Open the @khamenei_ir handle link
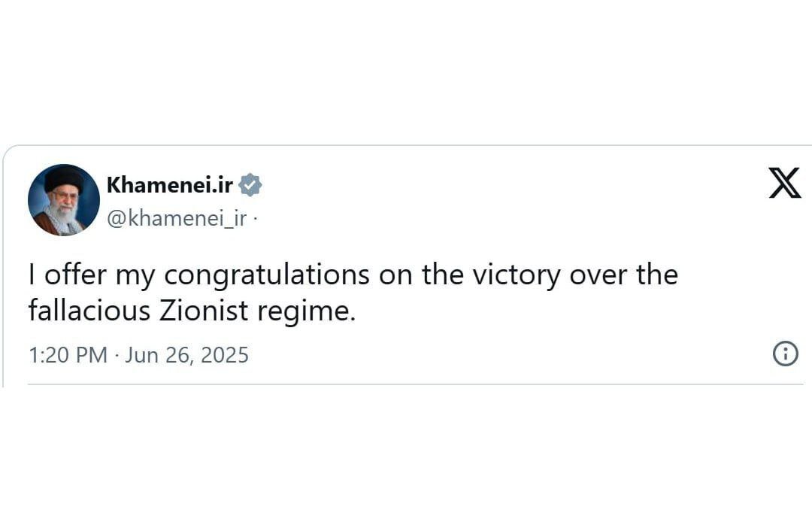The image size is (812, 507). click(177, 218)
